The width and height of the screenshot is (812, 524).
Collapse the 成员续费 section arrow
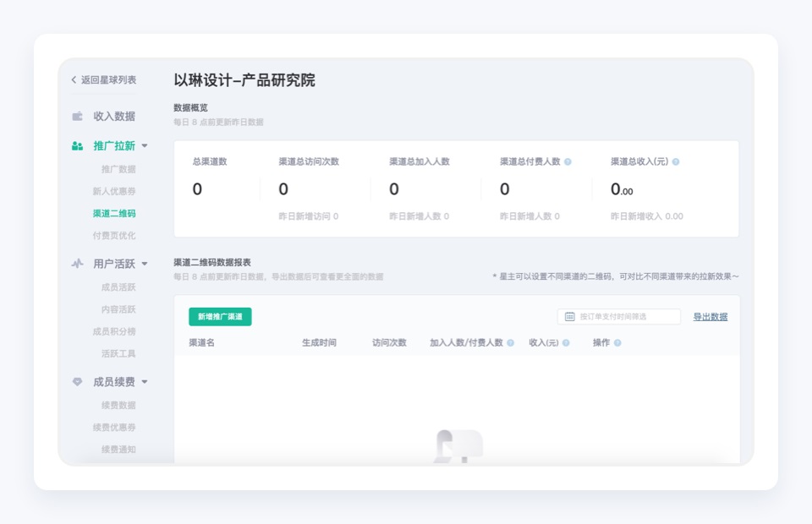coord(145,382)
